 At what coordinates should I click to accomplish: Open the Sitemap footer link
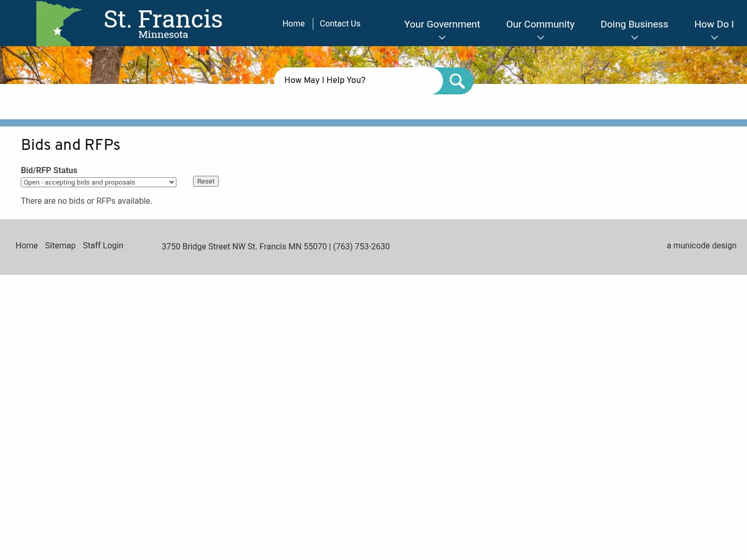click(x=60, y=246)
